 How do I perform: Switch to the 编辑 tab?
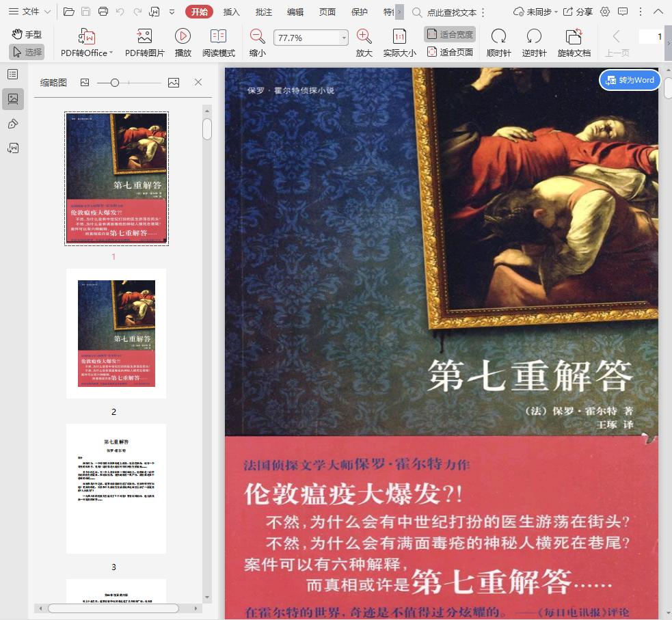[x=295, y=12]
